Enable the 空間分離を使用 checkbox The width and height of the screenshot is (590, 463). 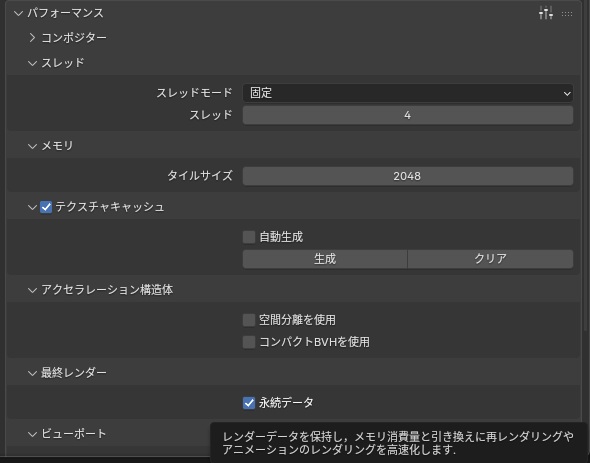(249, 320)
